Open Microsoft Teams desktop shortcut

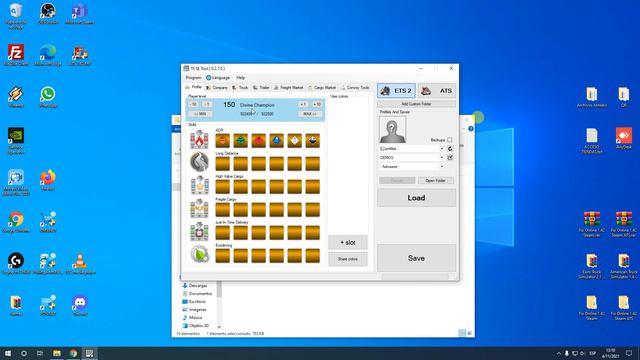[x=80, y=13]
